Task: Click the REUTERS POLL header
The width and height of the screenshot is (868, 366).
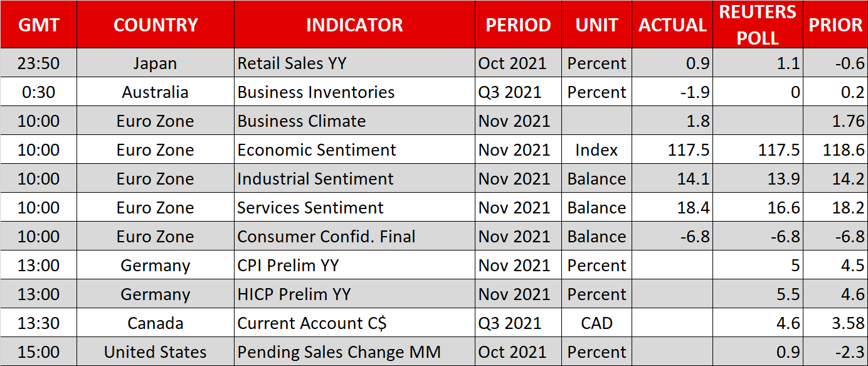Action: [758, 25]
